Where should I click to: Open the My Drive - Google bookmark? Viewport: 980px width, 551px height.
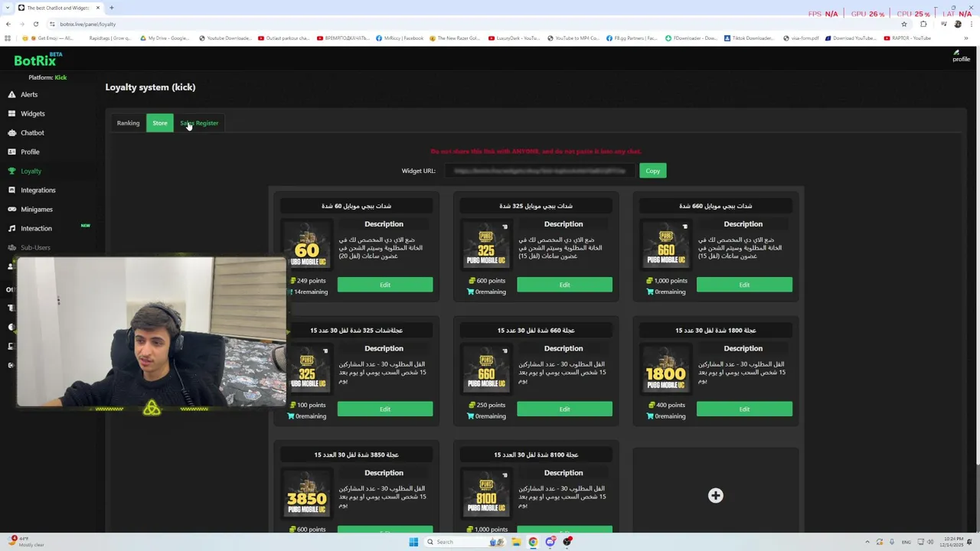coord(165,38)
